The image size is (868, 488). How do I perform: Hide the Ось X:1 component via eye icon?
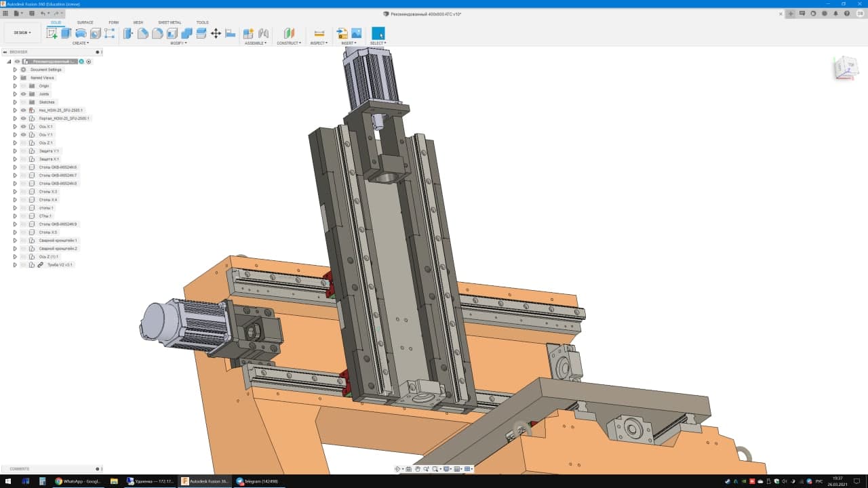[x=23, y=127]
